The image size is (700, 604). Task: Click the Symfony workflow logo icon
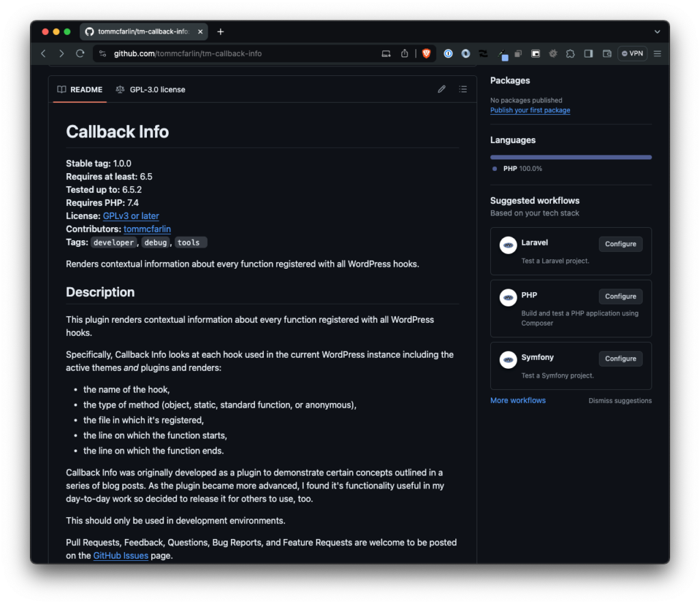click(508, 360)
